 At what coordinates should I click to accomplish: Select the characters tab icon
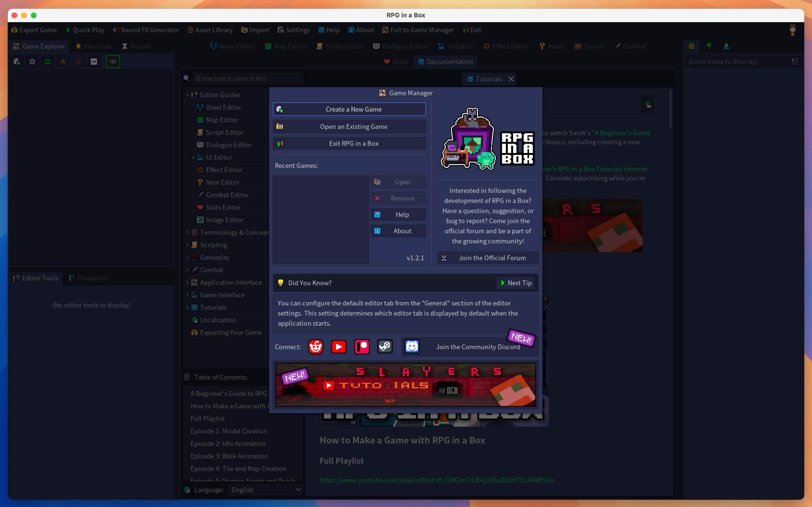(727, 46)
